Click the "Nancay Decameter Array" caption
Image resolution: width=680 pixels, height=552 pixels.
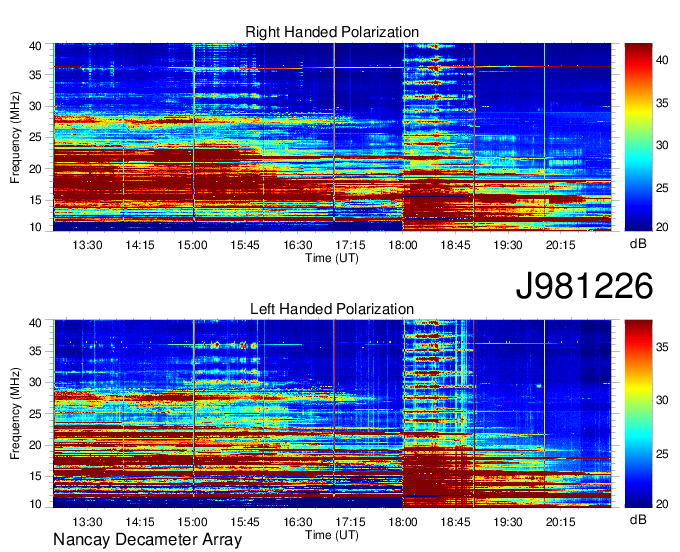click(x=147, y=539)
